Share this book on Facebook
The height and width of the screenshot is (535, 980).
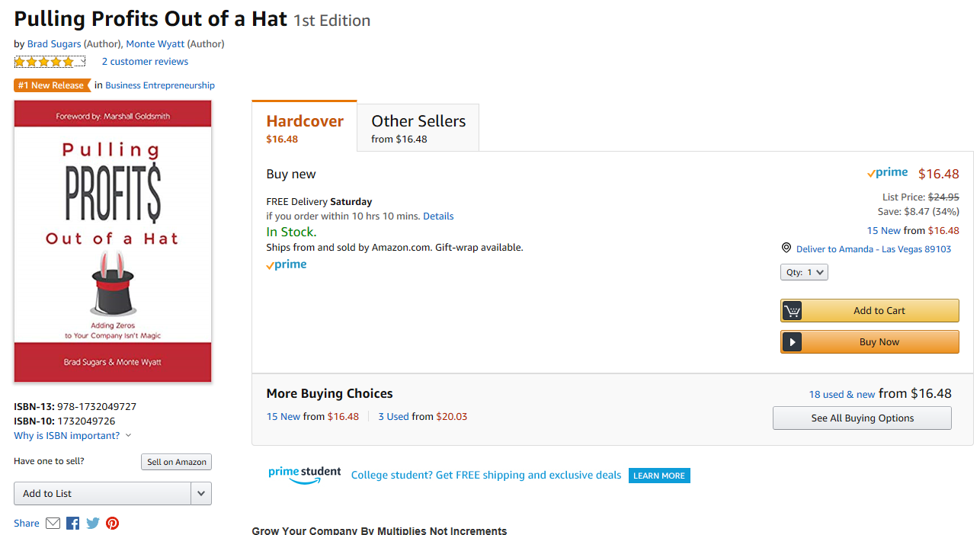[73, 524]
